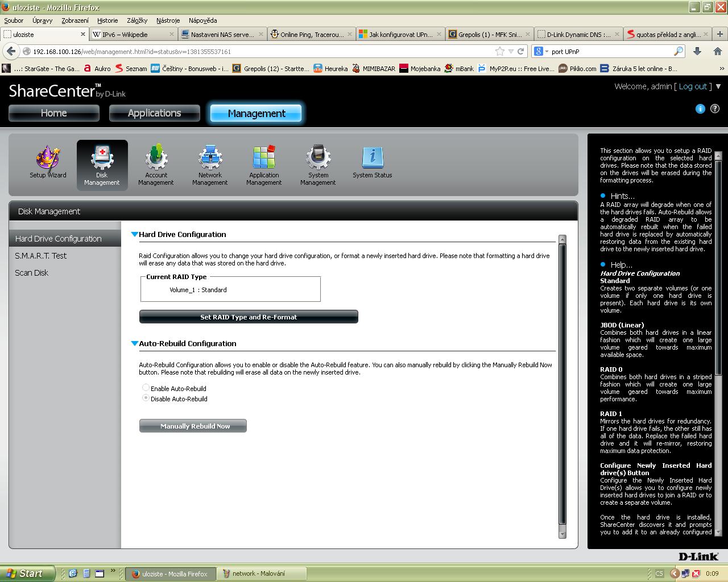Open the Heureka bookmark
Screen dimensions: 728x582
point(331,69)
